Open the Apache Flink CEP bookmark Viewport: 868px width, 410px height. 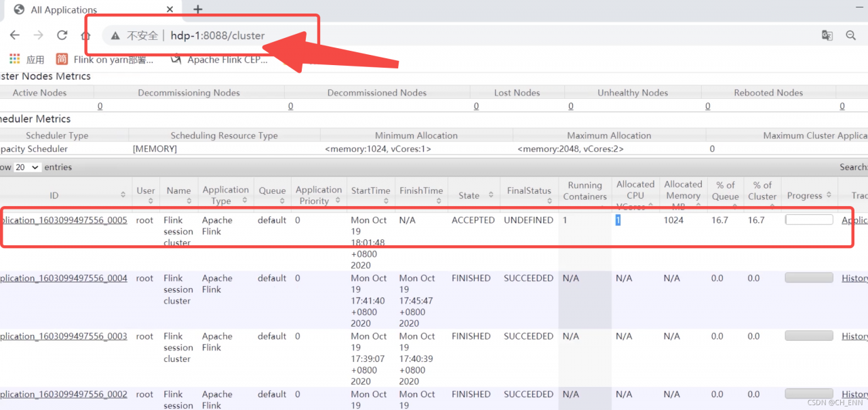point(220,60)
